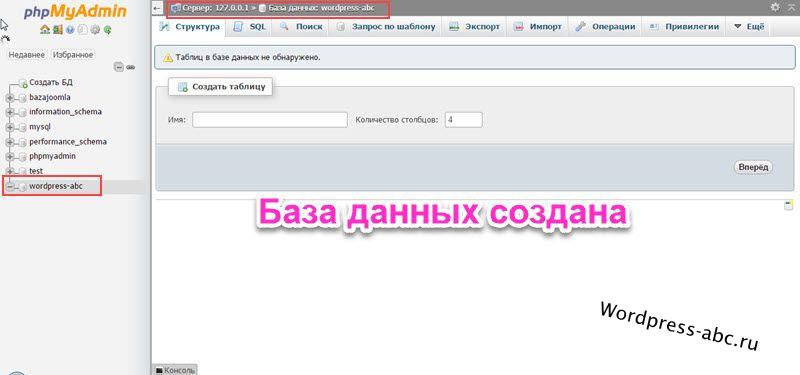Click the Имя table name field
The width and height of the screenshot is (800, 375).
[x=269, y=120]
